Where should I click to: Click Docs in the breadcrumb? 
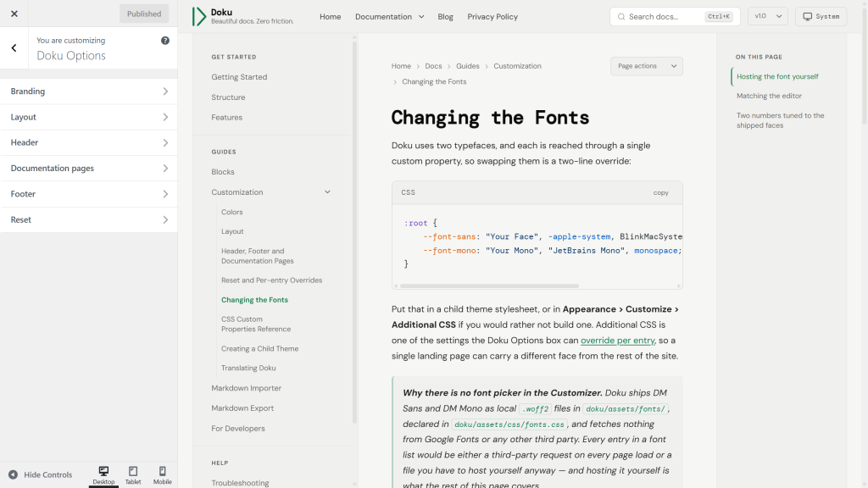coord(433,66)
